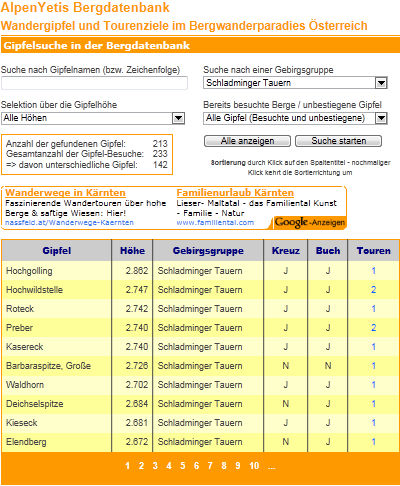The width and height of the screenshot is (400, 486).
Task: Visit www.familiental.com link
Action: click(x=215, y=222)
